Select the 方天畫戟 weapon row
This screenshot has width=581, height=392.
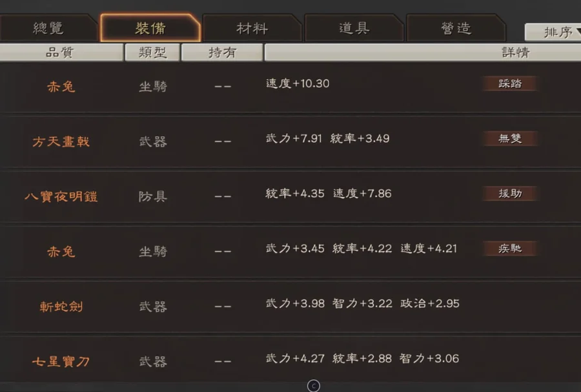coord(290,141)
